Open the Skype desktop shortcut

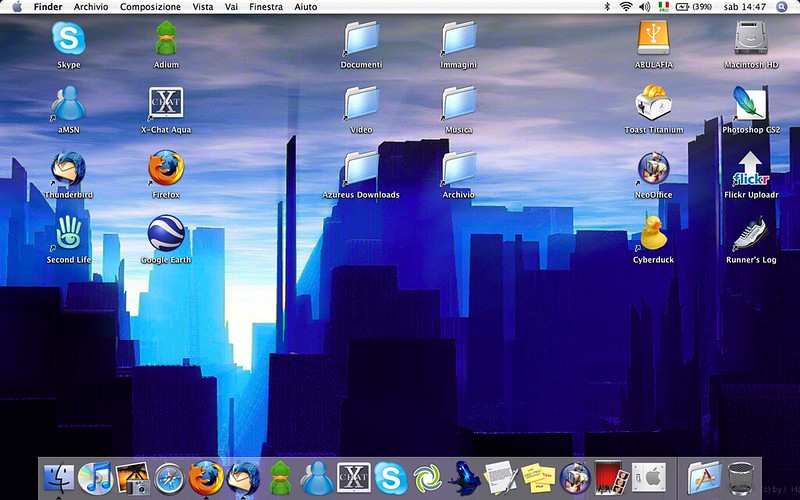tap(69, 40)
